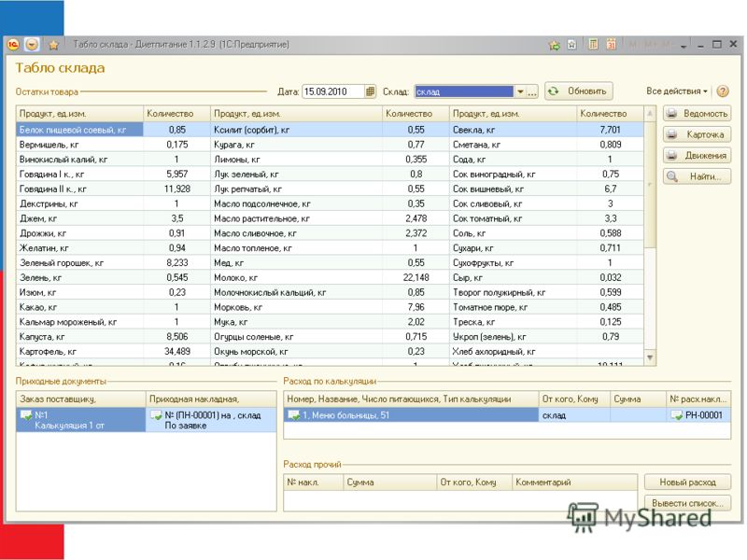Select the Ксилит (сорбит), кг cell

coord(296,130)
